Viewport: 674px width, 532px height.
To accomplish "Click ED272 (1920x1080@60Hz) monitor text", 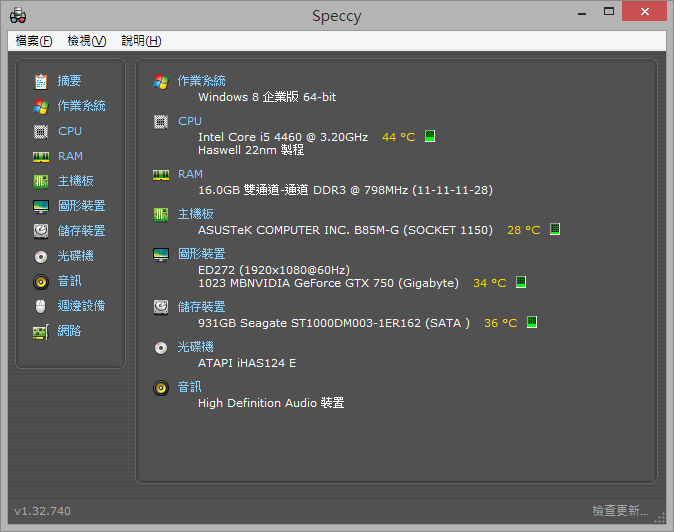I will 274,270.
